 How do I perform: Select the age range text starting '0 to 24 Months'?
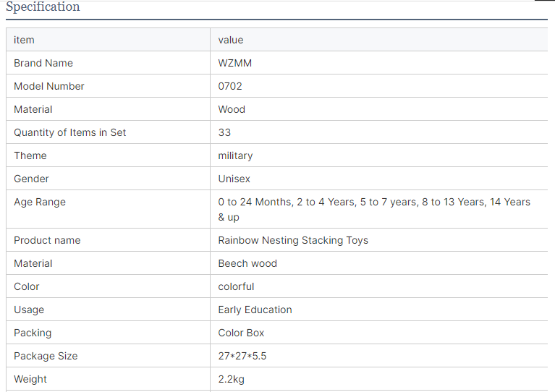(374, 209)
